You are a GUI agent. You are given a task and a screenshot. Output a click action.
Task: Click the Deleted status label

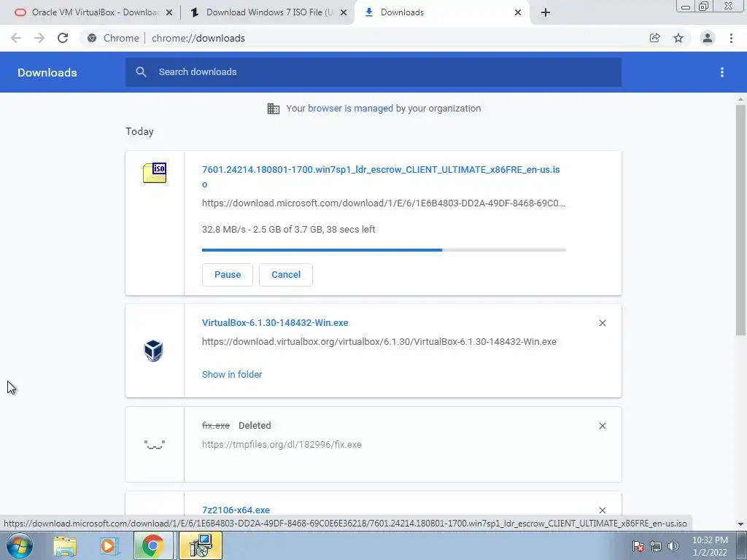[255, 426]
